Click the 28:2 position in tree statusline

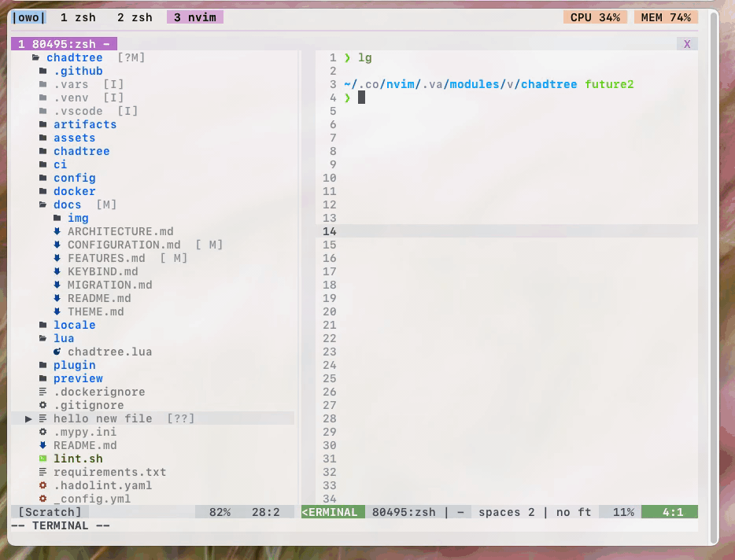tap(266, 512)
